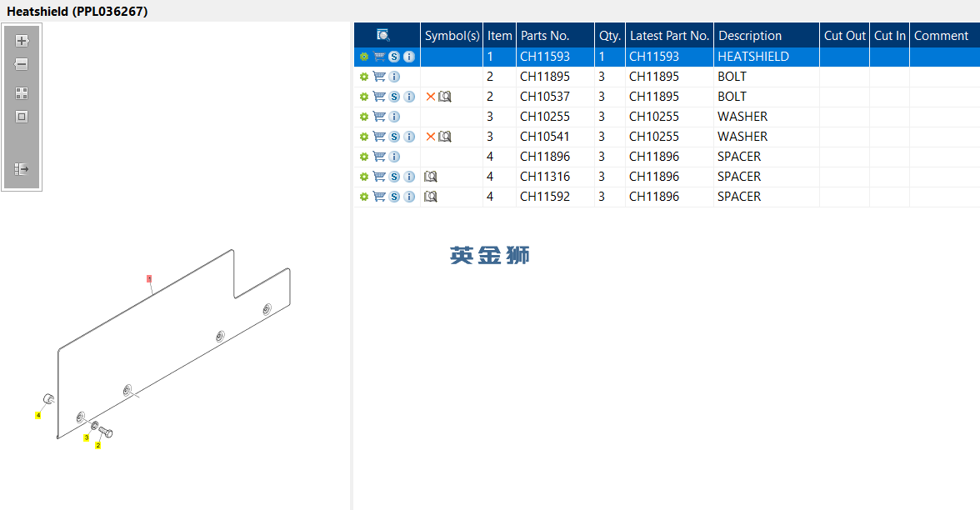
Task: Click book-magnifier symbol on CH11592 row
Action: pyautogui.click(x=430, y=197)
